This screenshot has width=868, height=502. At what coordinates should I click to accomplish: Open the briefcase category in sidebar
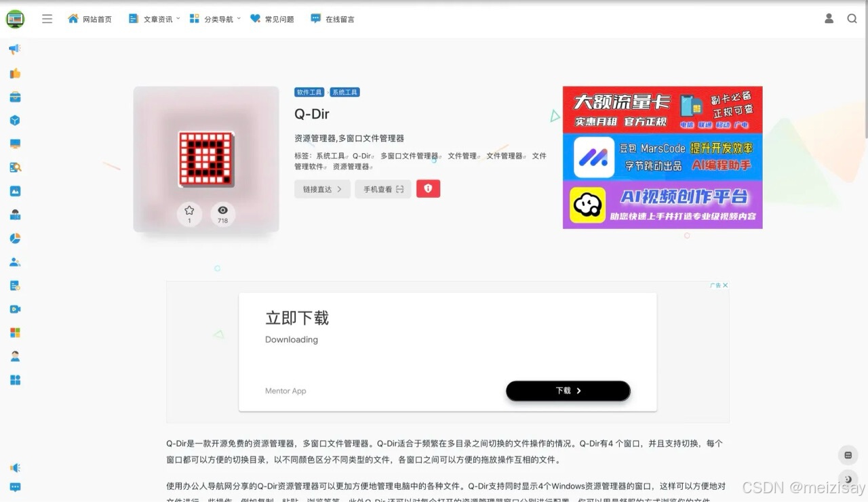click(x=15, y=97)
